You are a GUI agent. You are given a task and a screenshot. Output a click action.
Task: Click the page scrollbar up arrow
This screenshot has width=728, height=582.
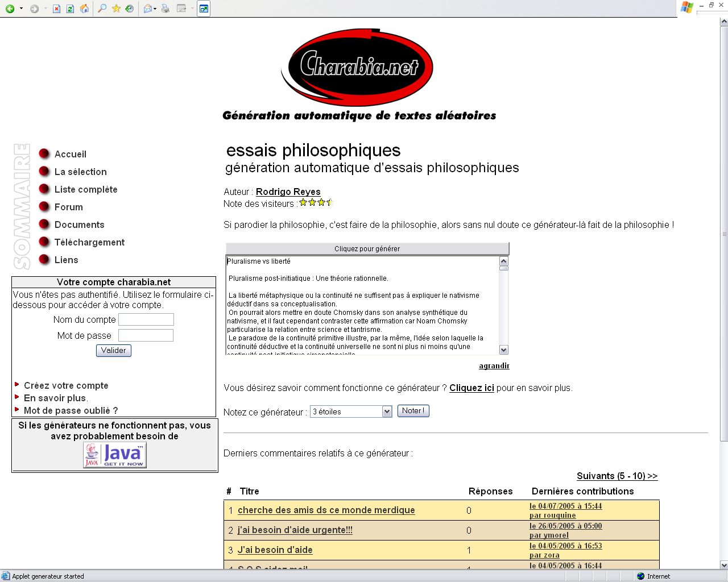click(724, 22)
